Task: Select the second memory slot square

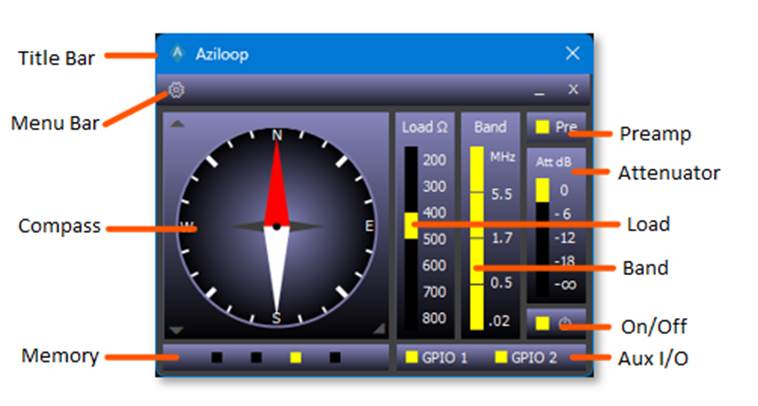Action: pos(256,357)
